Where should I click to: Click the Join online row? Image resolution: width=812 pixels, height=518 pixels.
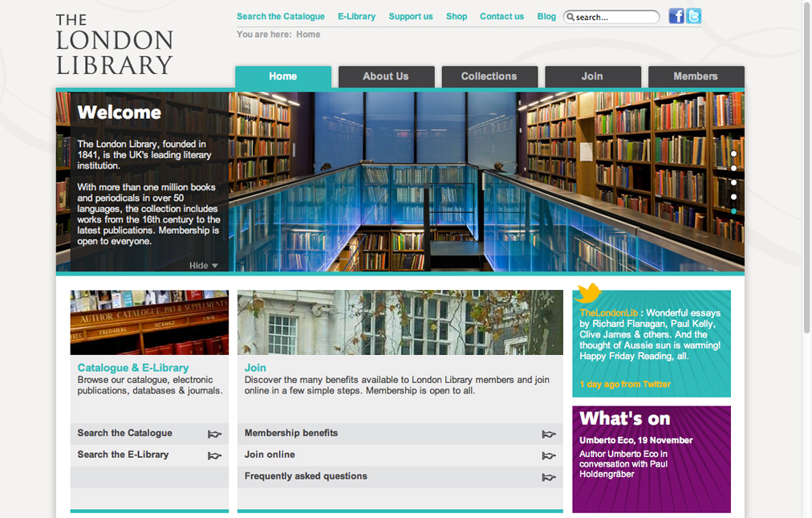(400, 456)
